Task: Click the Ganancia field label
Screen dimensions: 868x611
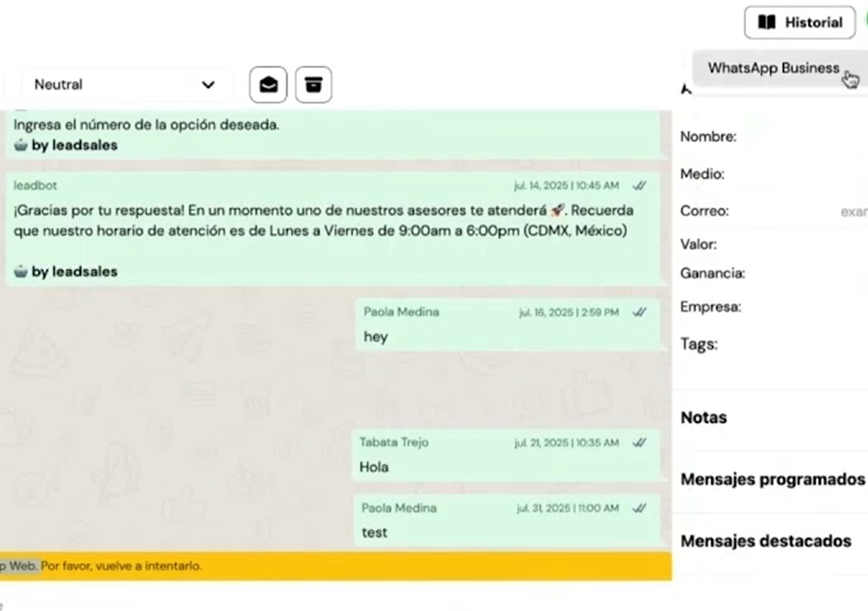Action: (712, 273)
